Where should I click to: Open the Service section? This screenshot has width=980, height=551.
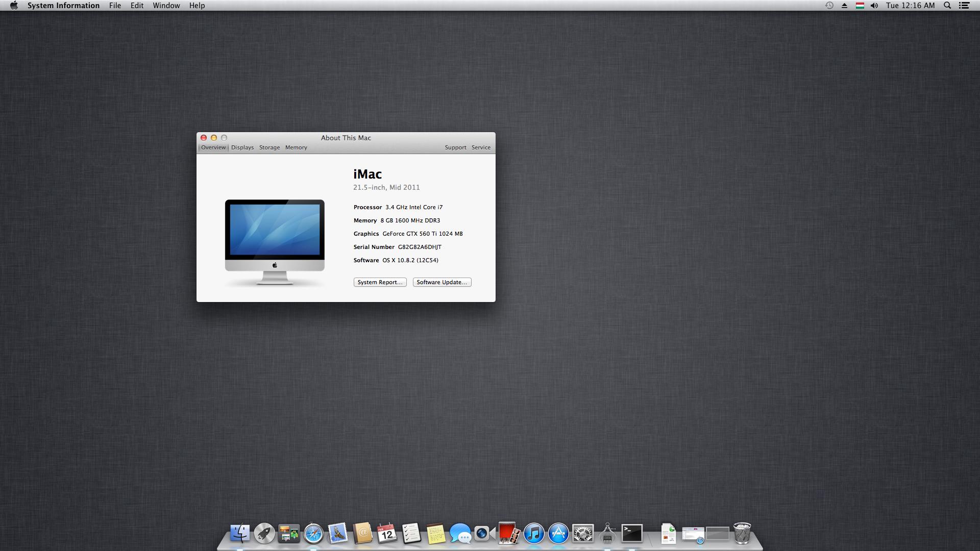tap(481, 147)
